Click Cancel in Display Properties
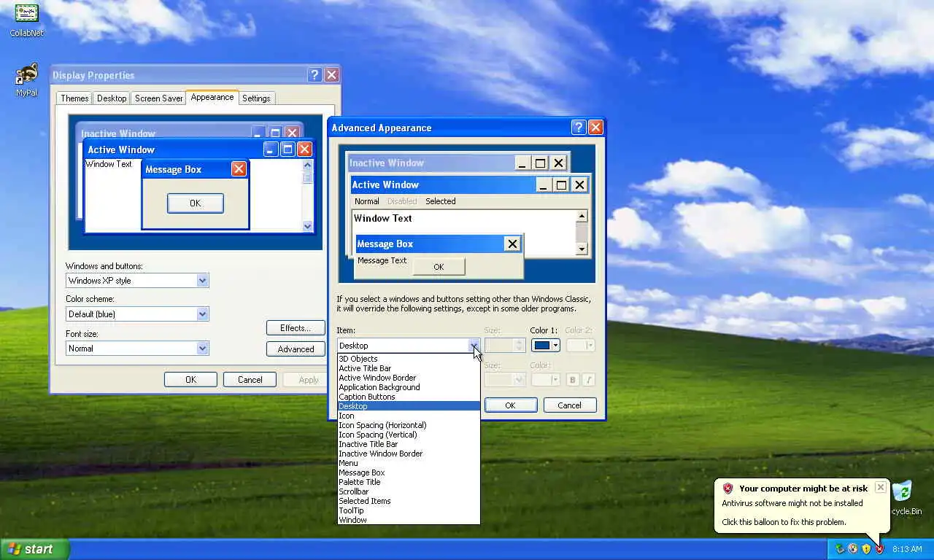The image size is (934, 560). click(250, 379)
